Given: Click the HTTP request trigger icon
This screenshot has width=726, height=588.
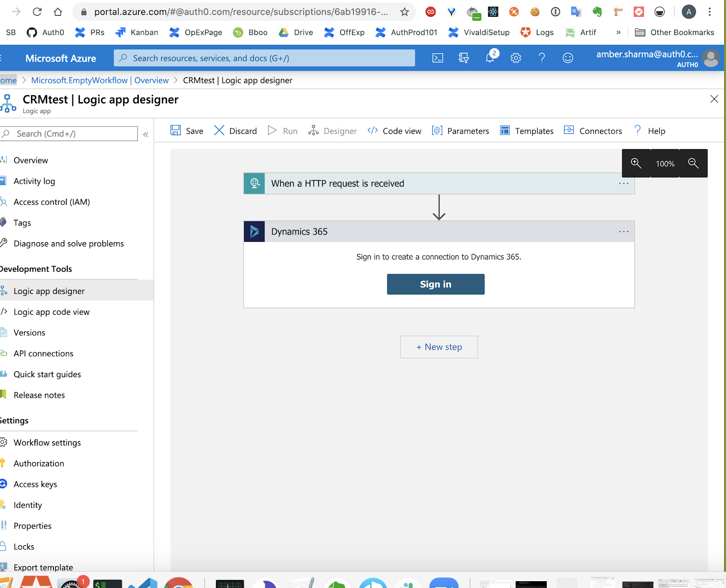Looking at the screenshot, I should tap(255, 183).
